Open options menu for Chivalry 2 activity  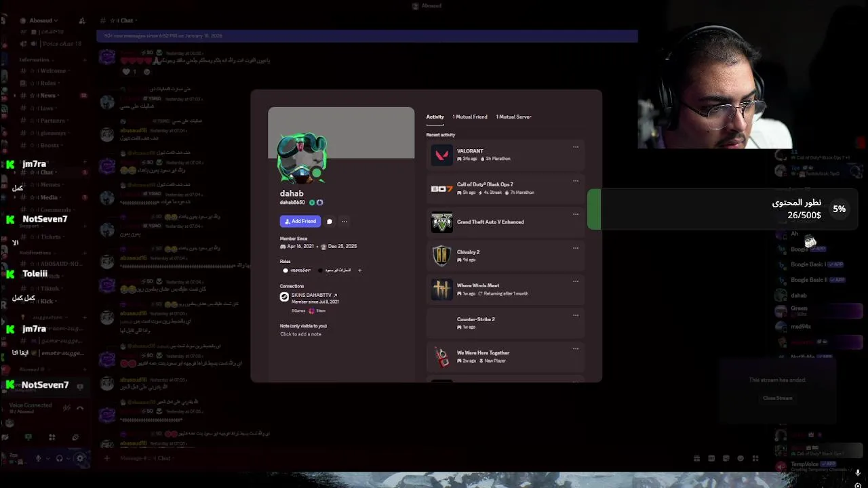(576, 248)
